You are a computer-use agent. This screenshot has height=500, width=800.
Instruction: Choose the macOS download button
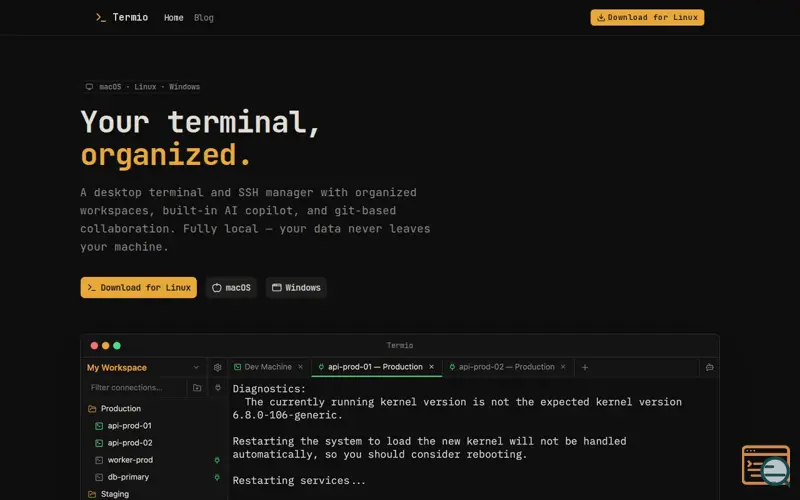pos(231,287)
